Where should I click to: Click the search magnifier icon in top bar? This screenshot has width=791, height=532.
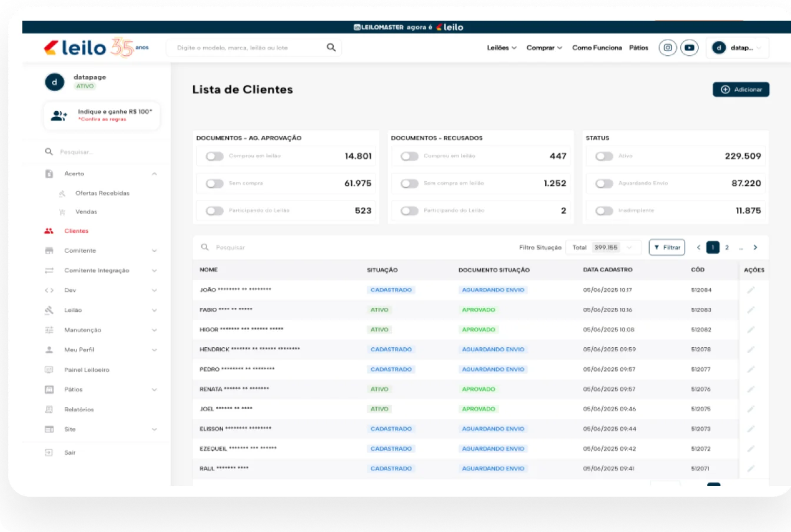click(331, 48)
